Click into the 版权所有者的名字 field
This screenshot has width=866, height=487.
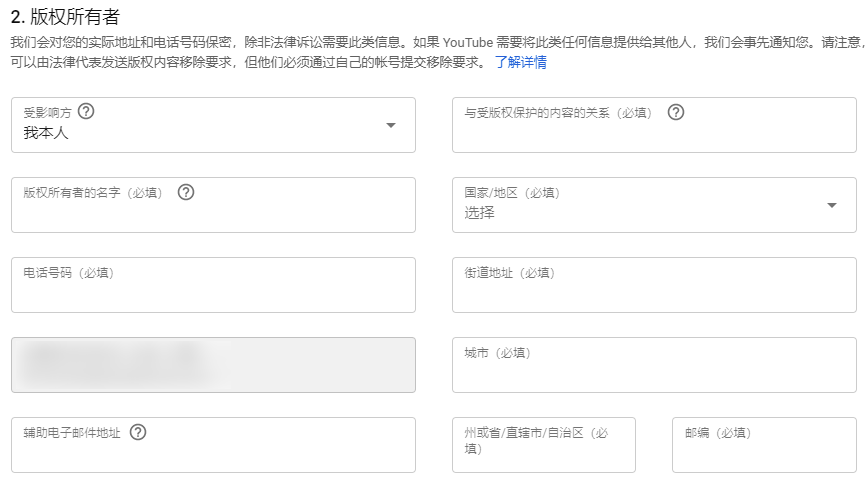[x=213, y=214]
